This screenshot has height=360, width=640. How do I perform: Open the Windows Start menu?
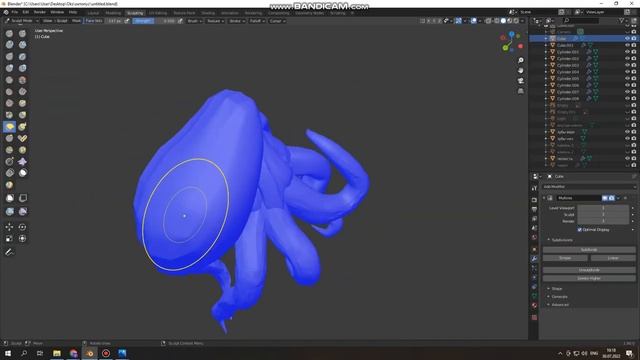click(8, 353)
